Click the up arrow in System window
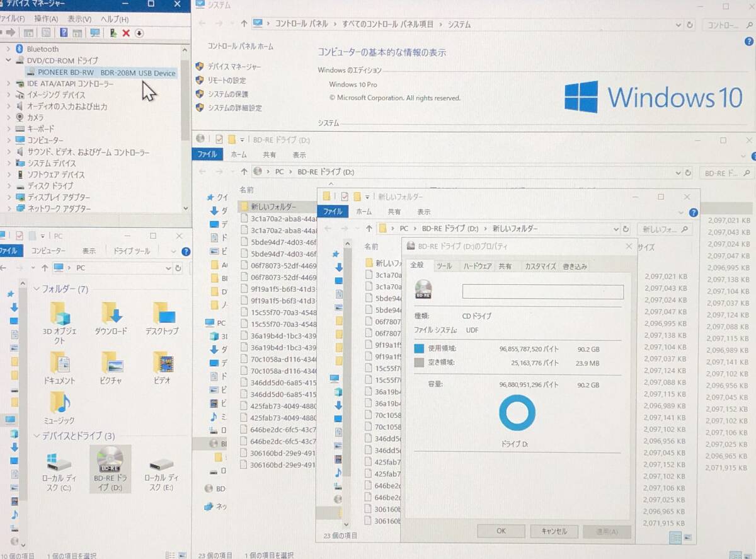Screen dimensions: 756x559 (x=244, y=24)
